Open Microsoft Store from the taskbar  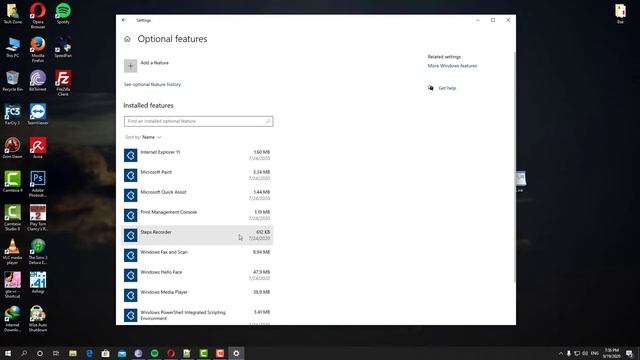pyautogui.click(x=105, y=353)
